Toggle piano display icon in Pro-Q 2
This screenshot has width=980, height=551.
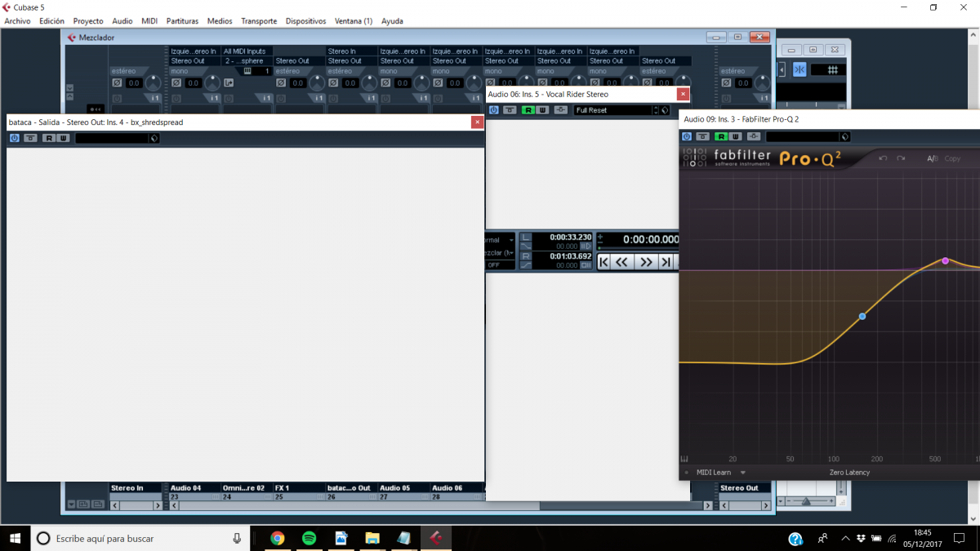click(x=684, y=459)
